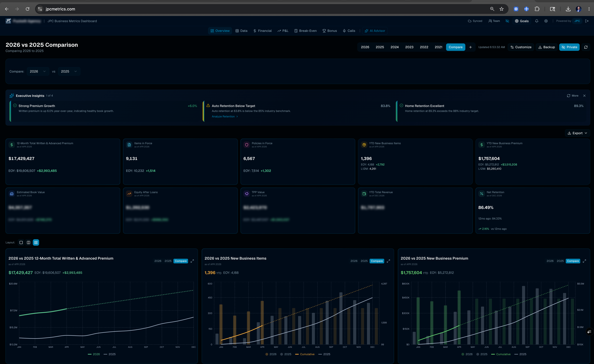The image size is (594, 364).
Task: Toggle the top Compare mode button
Action: 455,47
